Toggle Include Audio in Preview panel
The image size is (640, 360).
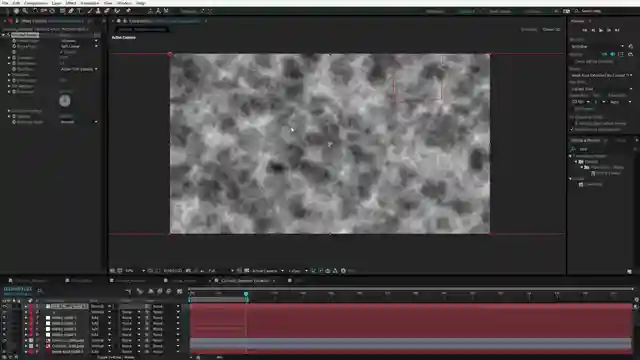[612, 54]
